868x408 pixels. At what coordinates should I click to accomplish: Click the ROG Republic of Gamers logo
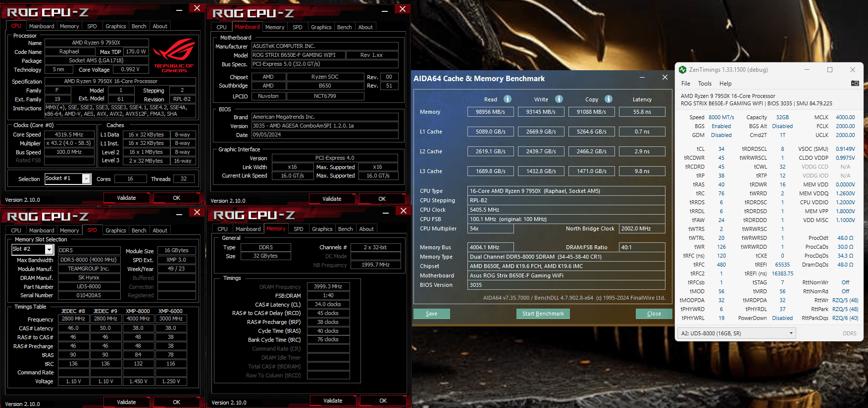point(174,55)
